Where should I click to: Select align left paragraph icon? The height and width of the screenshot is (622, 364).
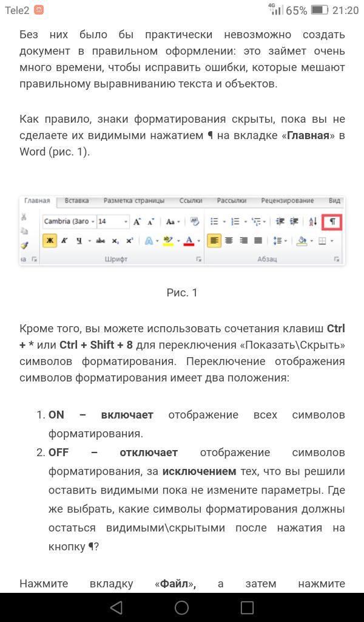click(214, 241)
